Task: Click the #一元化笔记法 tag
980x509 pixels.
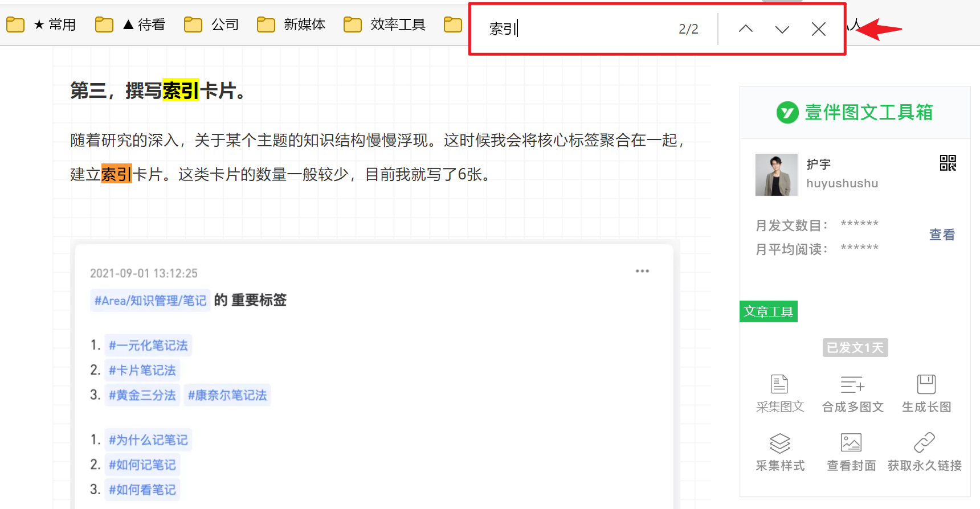Action: 148,345
